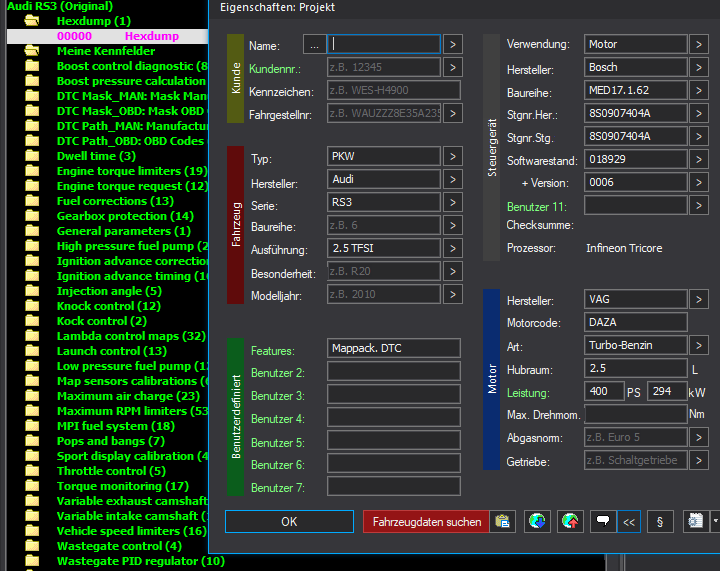Click the globe icon with red upload arrow
The image size is (720, 571).
coord(570,521)
